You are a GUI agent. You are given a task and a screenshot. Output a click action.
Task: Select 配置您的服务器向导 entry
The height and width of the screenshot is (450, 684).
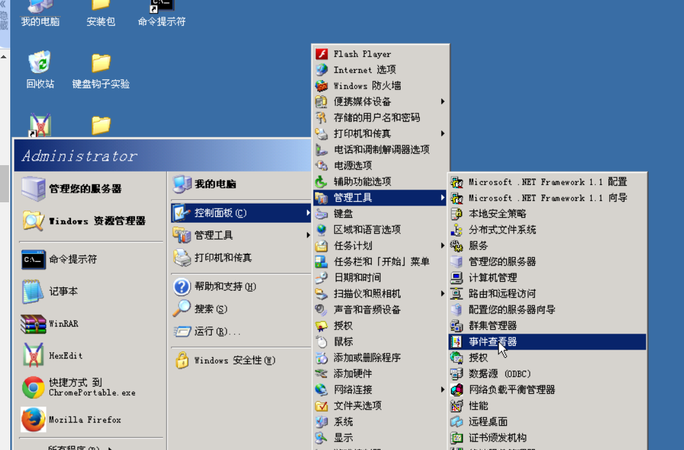pyautogui.click(x=547, y=310)
